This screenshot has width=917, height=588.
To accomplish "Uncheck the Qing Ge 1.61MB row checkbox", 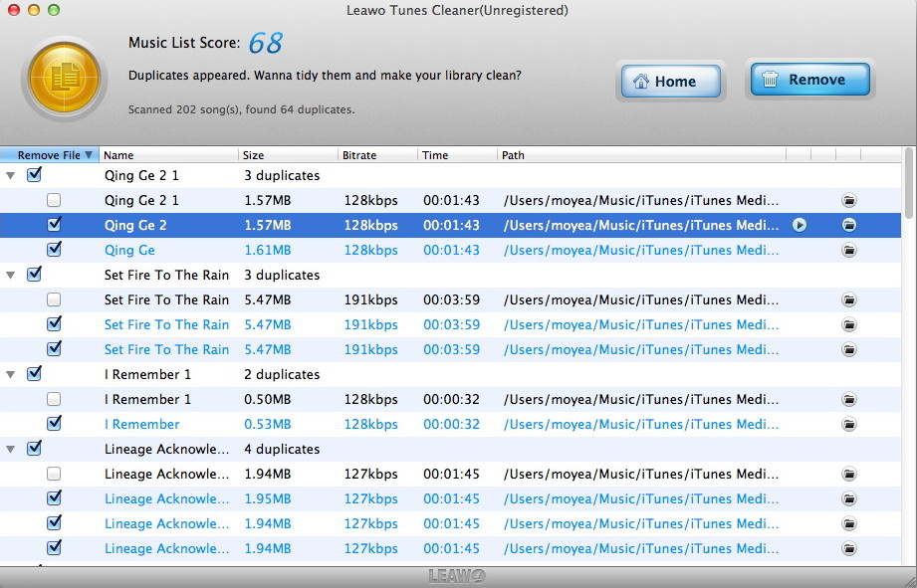I will pos(55,249).
